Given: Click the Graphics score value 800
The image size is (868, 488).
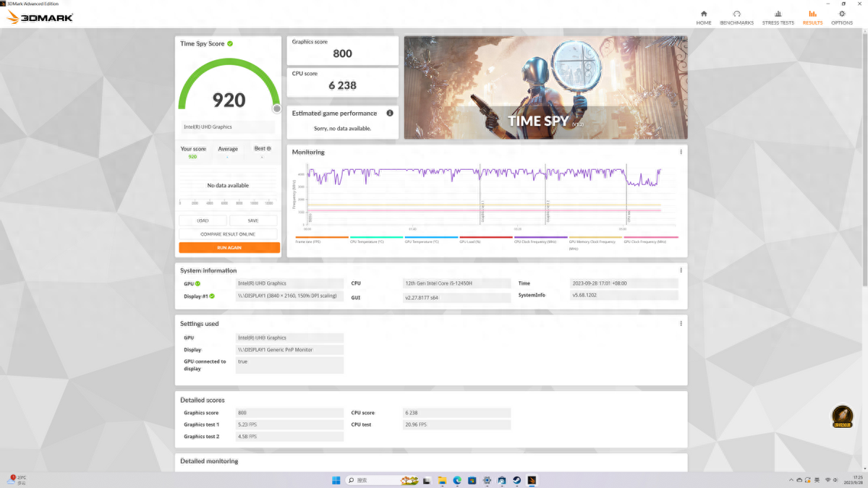Looking at the screenshot, I should pos(343,53).
